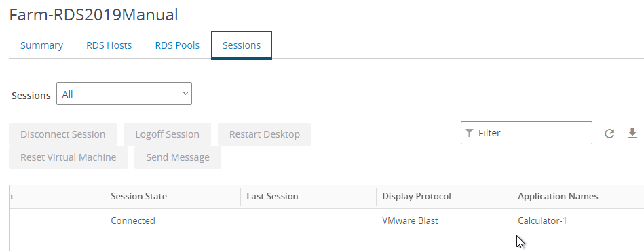Open the RDS Hosts tab
This screenshot has width=644, height=251.
tap(109, 45)
